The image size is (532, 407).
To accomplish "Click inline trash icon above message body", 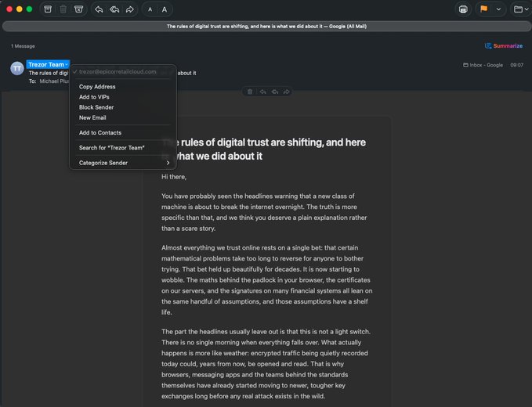I will [x=250, y=92].
